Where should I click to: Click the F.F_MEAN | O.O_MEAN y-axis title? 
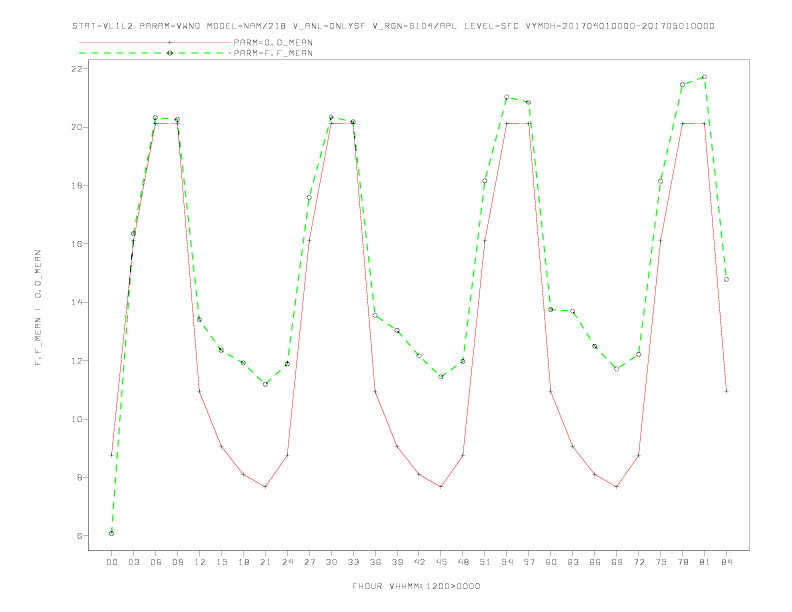pyautogui.click(x=38, y=308)
